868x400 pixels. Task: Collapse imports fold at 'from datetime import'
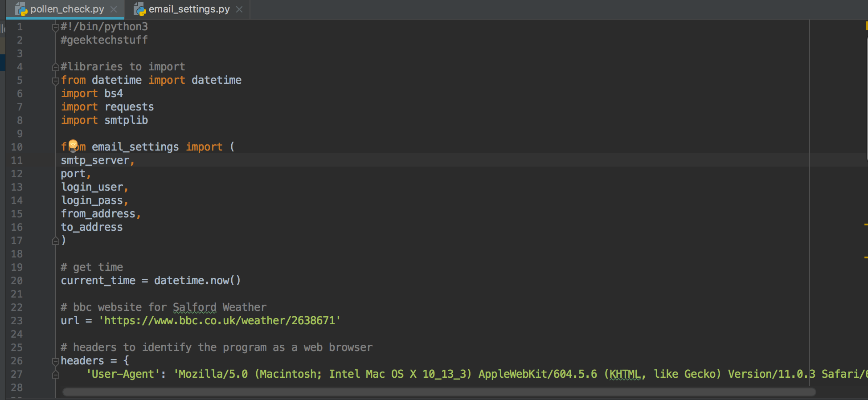point(56,81)
